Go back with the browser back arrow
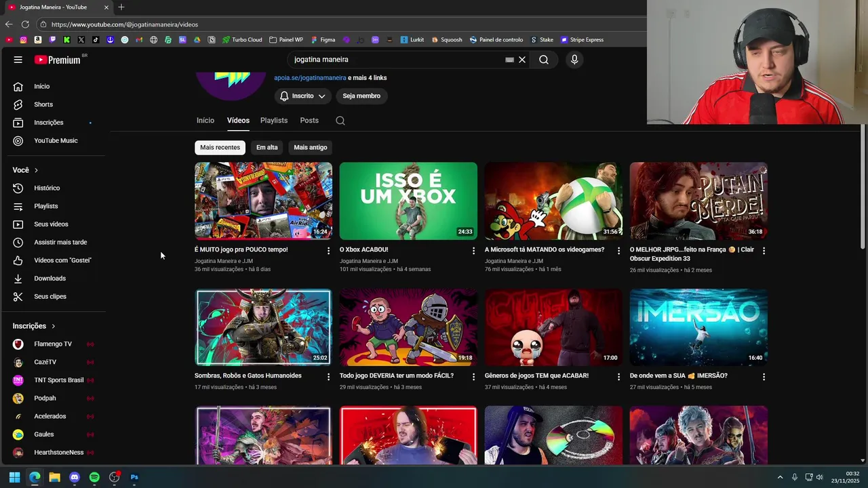 (x=9, y=24)
